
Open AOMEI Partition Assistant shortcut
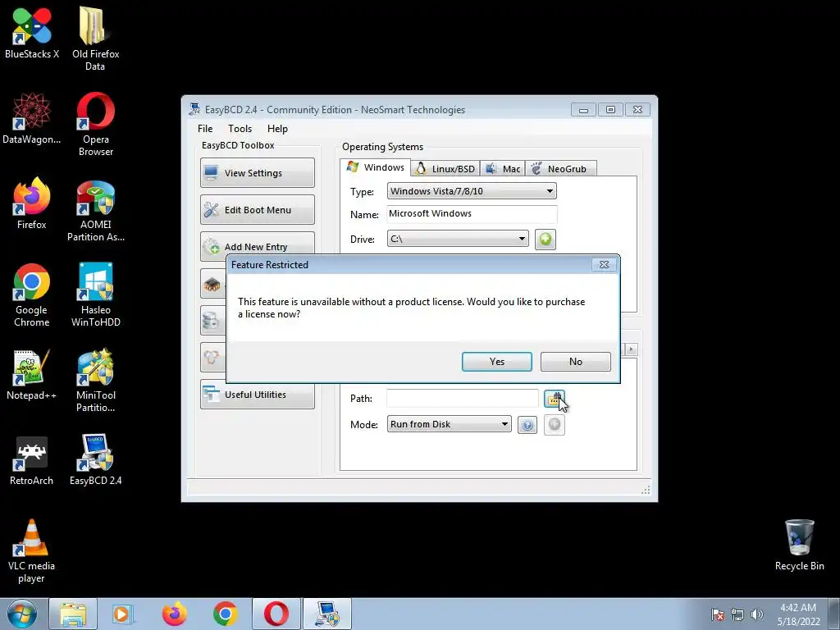95,209
